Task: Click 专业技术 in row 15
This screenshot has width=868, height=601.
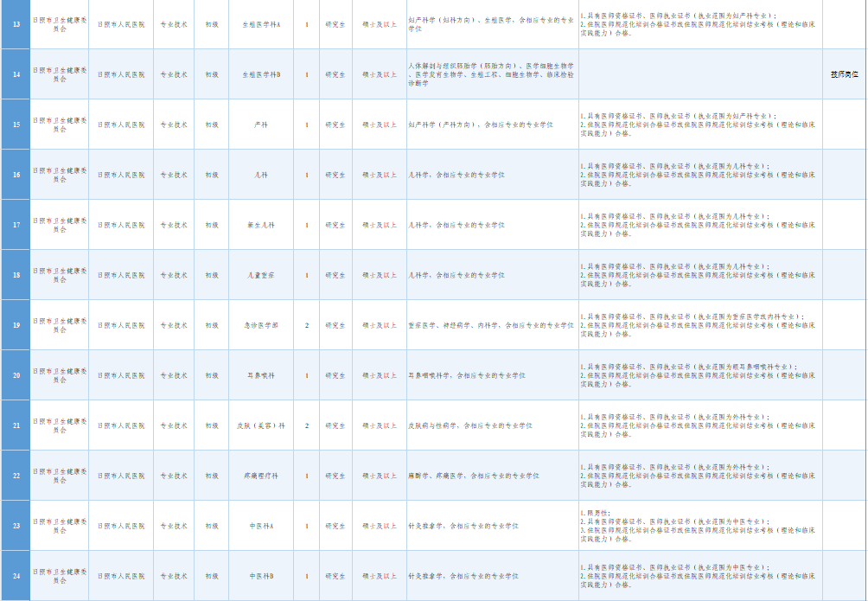Action: pyautogui.click(x=174, y=125)
